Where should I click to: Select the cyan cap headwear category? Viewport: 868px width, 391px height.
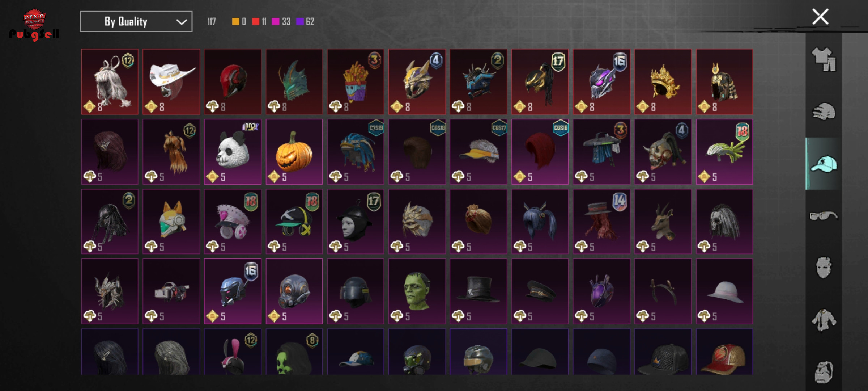[824, 164]
